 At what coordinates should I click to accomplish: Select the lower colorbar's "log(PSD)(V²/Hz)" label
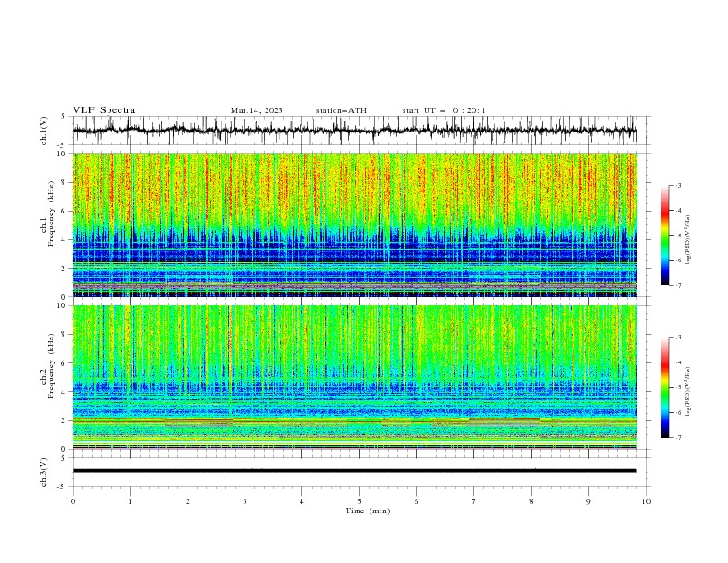tap(688, 391)
